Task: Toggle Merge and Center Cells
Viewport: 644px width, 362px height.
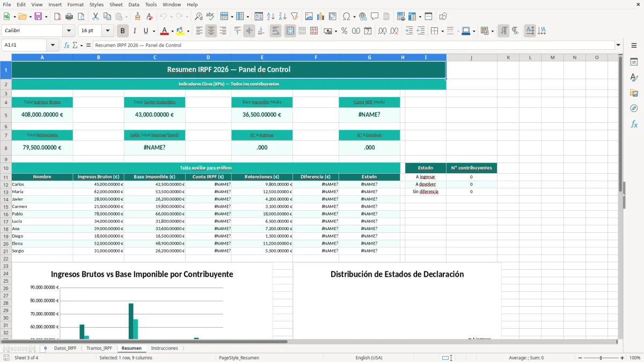Action: coord(290,31)
